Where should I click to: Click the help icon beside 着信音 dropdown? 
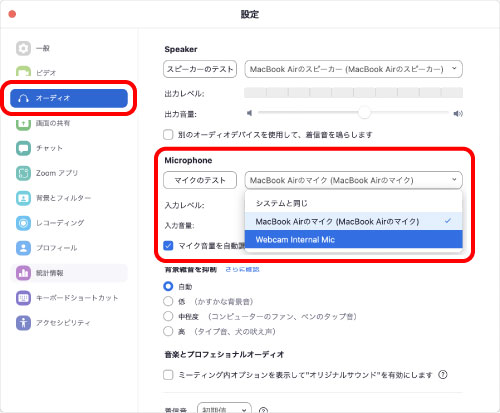click(x=263, y=410)
